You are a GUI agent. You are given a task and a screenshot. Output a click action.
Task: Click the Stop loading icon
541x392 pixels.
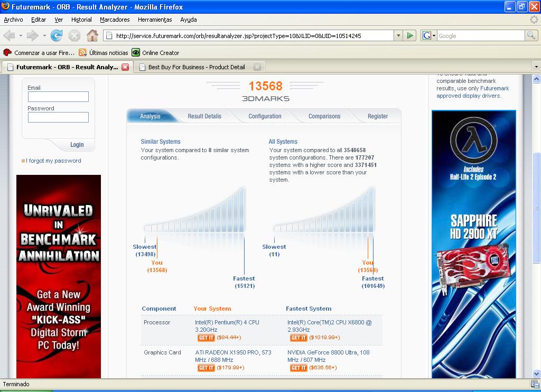74,35
